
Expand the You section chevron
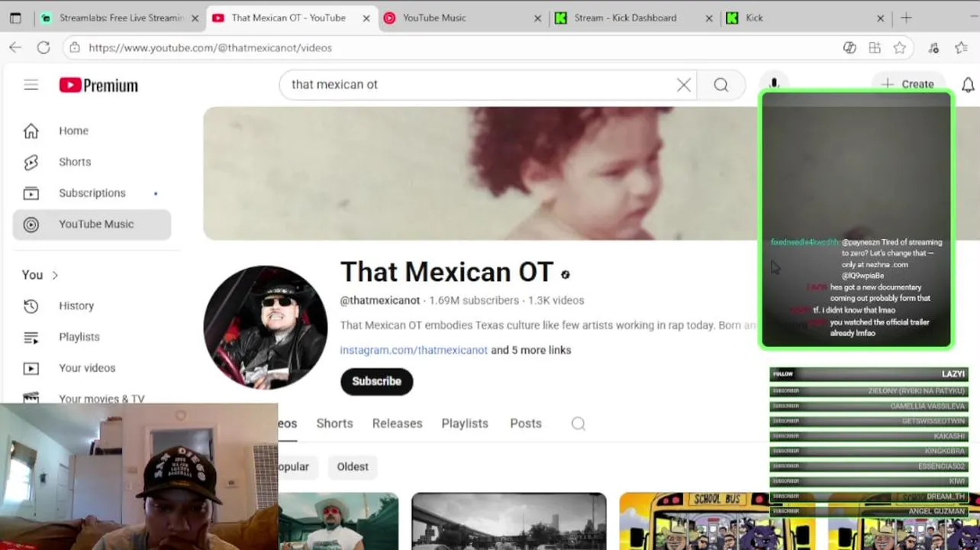point(55,275)
